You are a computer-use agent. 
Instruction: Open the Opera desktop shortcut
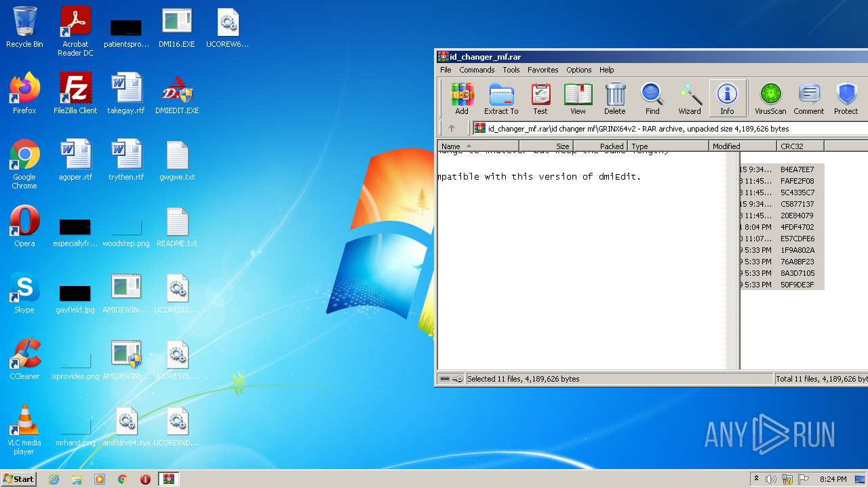(24, 227)
